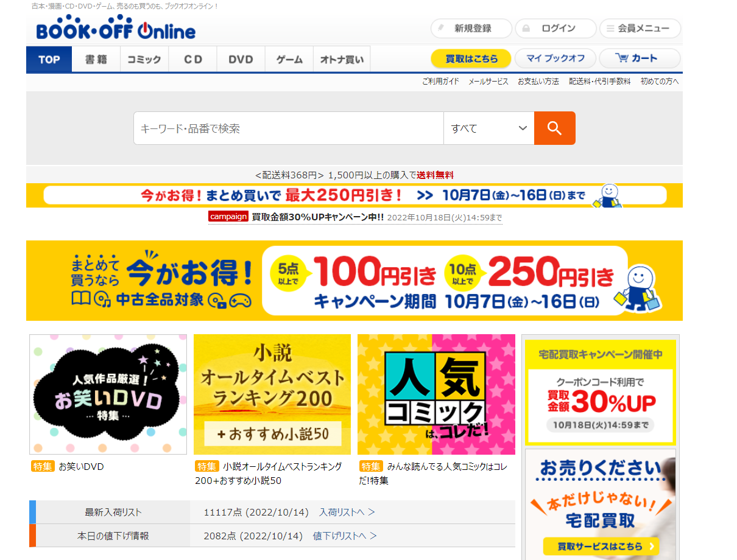The image size is (737, 560).
Task: Open 値下げリストへ arrow link
Action: coord(345,536)
